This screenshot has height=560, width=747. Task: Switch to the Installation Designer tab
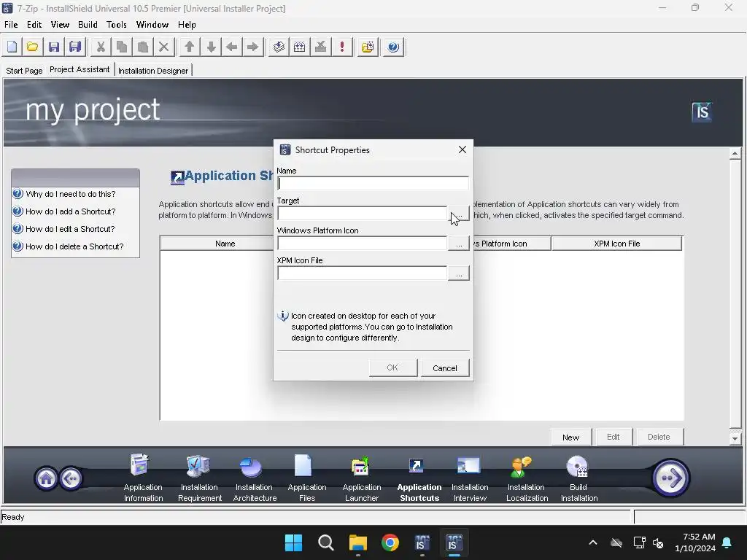coord(153,71)
